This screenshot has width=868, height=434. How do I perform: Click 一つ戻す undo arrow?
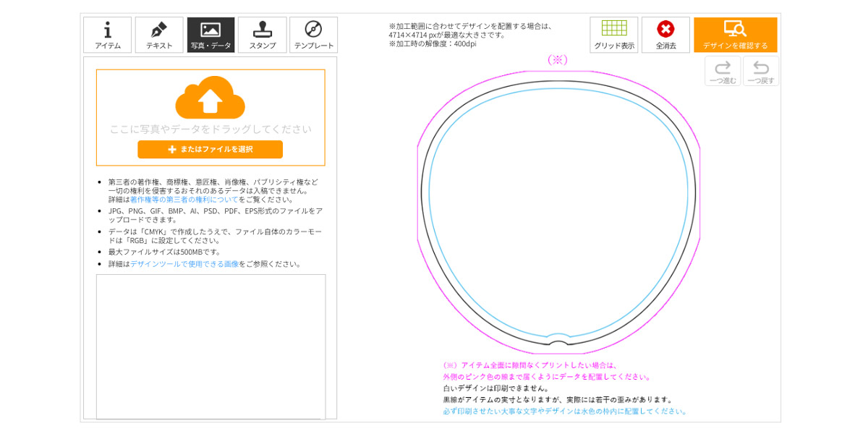point(761,72)
